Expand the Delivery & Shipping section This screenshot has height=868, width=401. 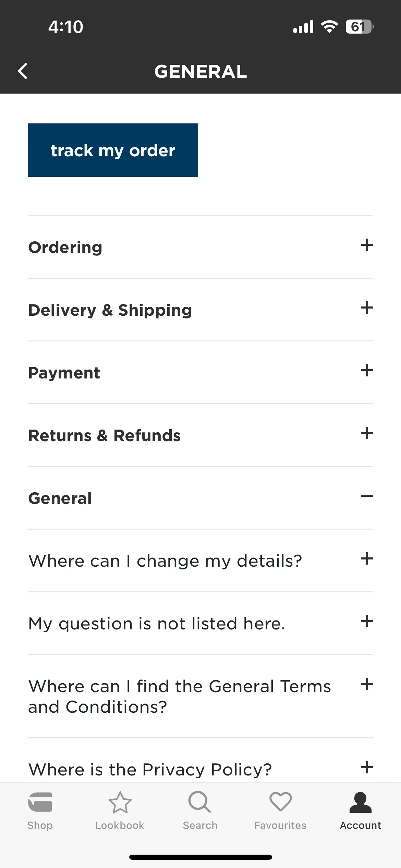point(200,310)
